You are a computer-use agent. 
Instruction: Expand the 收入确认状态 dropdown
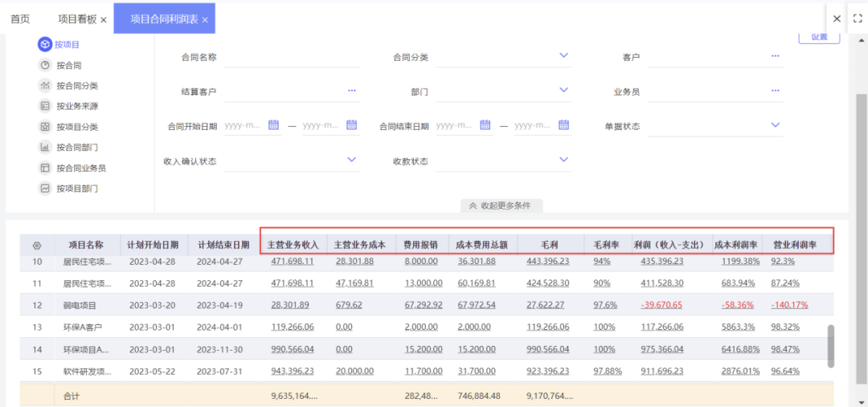coord(351,160)
